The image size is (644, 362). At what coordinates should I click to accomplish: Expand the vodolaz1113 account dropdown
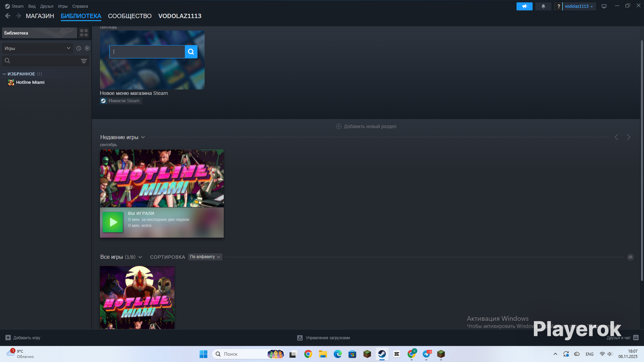579,6
